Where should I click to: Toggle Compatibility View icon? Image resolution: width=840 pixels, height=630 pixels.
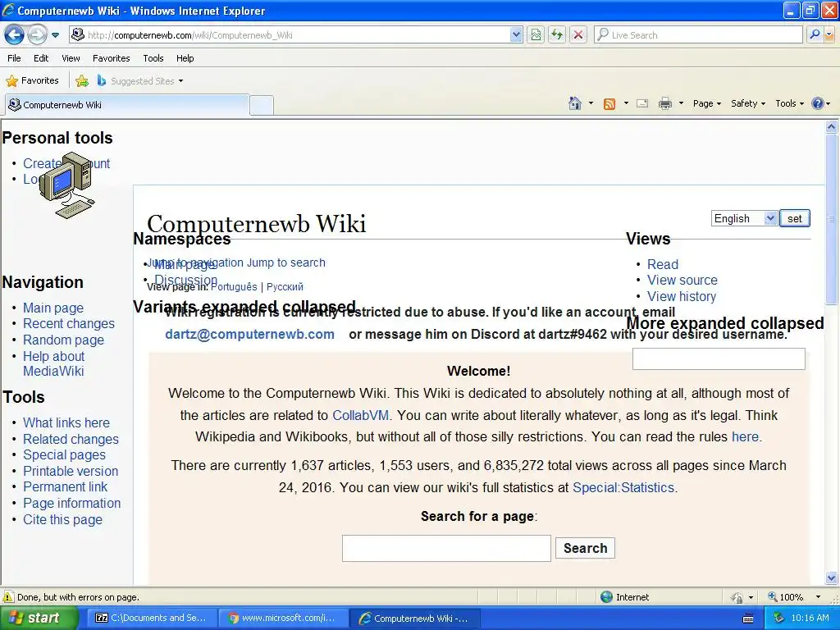click(536, 35)
